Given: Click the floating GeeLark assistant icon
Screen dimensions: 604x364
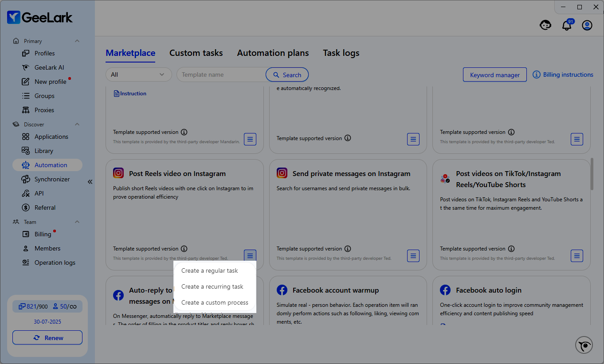Looking at the screenshot, I should pos(584,345).
